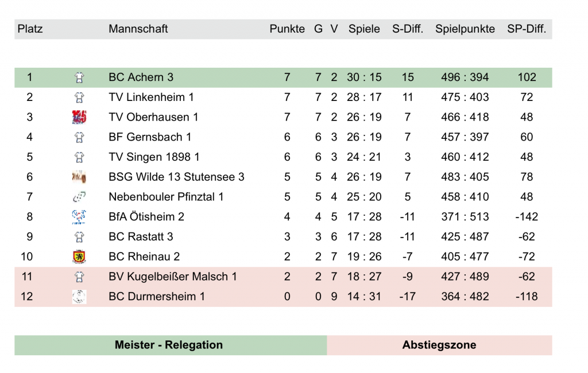Click the Nebenbouler Pfinztal 1 team logo
Image resolution: width=588 pixels, height=373 pixels.
click(79, 196)
